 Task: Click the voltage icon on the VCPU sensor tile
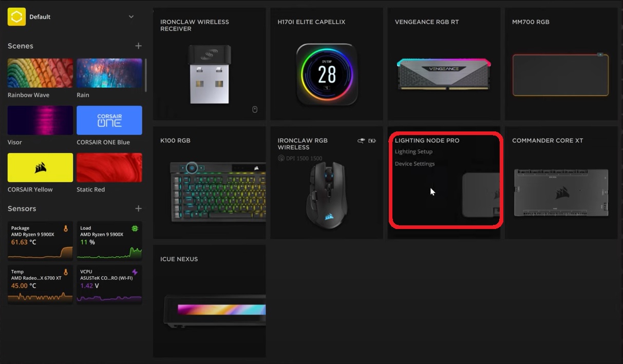tap(135, 271)
